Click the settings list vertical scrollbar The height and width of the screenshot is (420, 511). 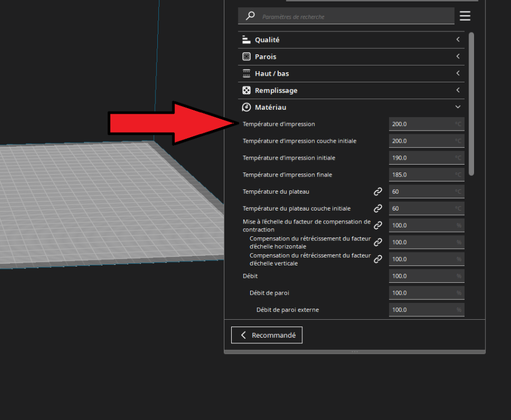click(x=471, y=104)
